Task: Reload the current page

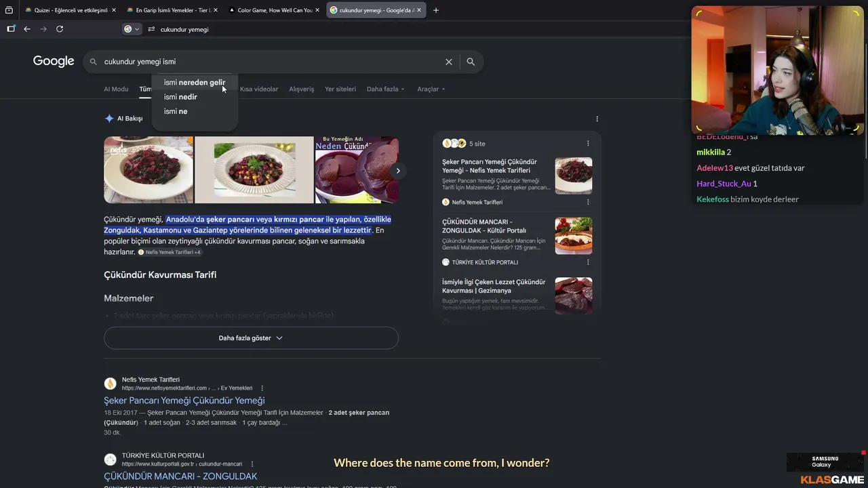Action: tap(60, 29)
